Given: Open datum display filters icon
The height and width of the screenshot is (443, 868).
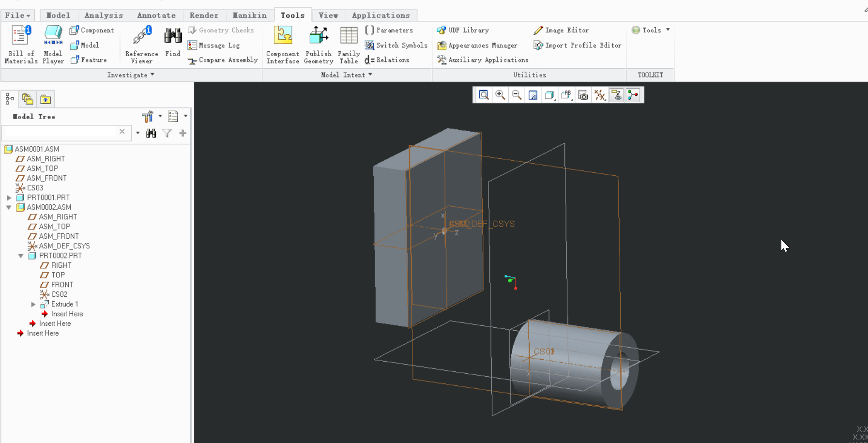Looking at the screenshot, I should point(599,95).
